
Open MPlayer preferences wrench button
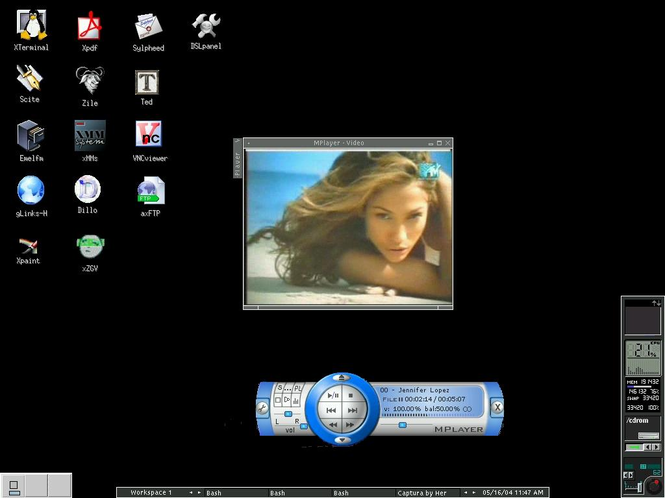tap(262, 407)
